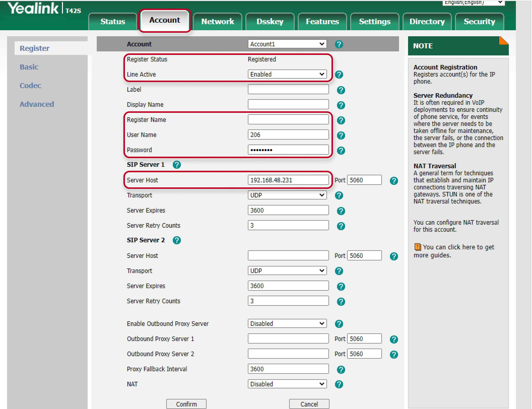Viewport: 532px width, 409px height.
Task: Click the help icon beside SIP Server 2 heading
Action: point(177,240)
